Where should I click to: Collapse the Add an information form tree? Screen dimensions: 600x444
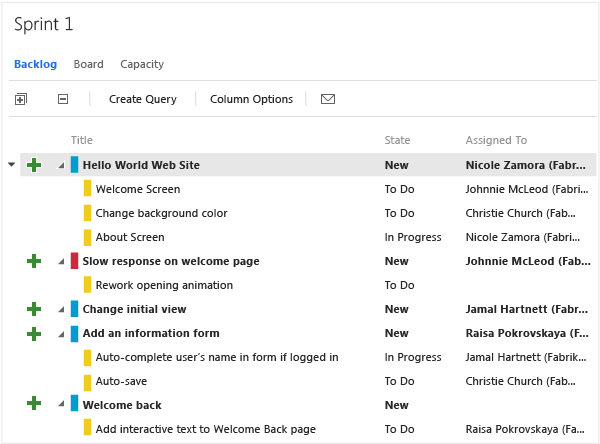(61, 333)
